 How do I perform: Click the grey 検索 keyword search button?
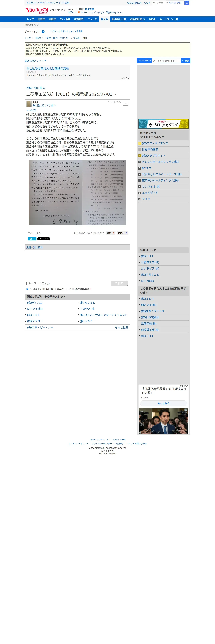click(x=120, y=283)
